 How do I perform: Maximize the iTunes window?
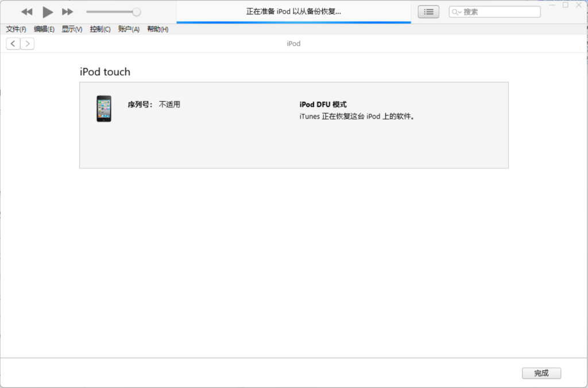coord(566,5)
